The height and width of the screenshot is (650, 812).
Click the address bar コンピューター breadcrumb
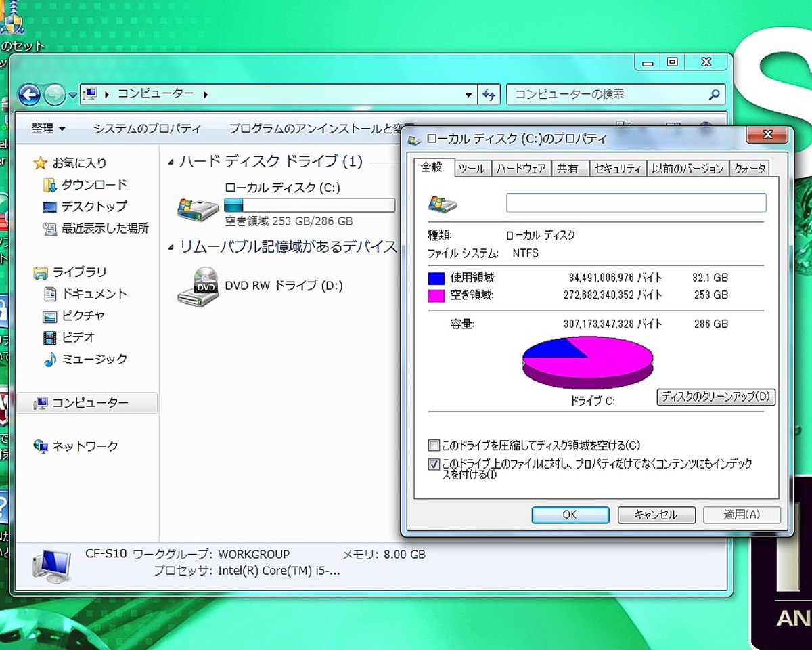pos(156,94)
